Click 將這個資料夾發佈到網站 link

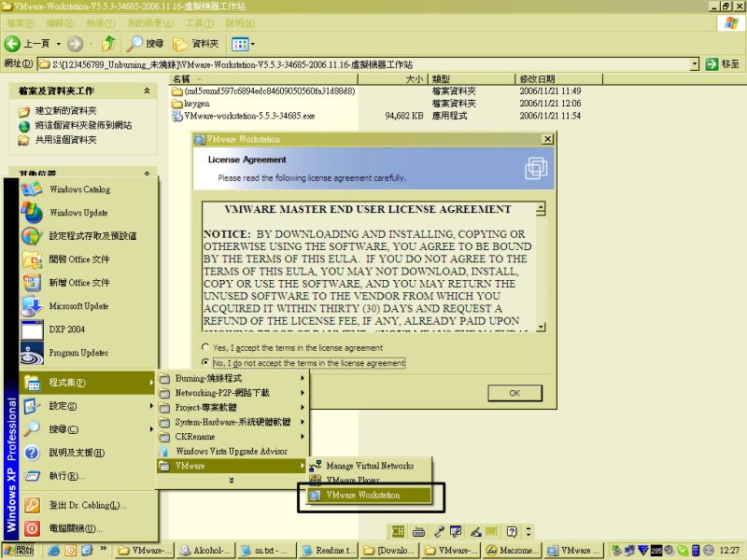(x=83, y=125)
